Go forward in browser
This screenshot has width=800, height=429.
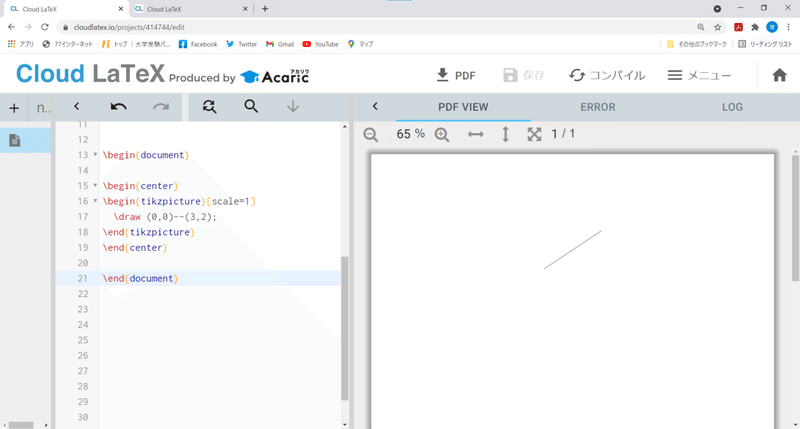[x=28, y=27]
